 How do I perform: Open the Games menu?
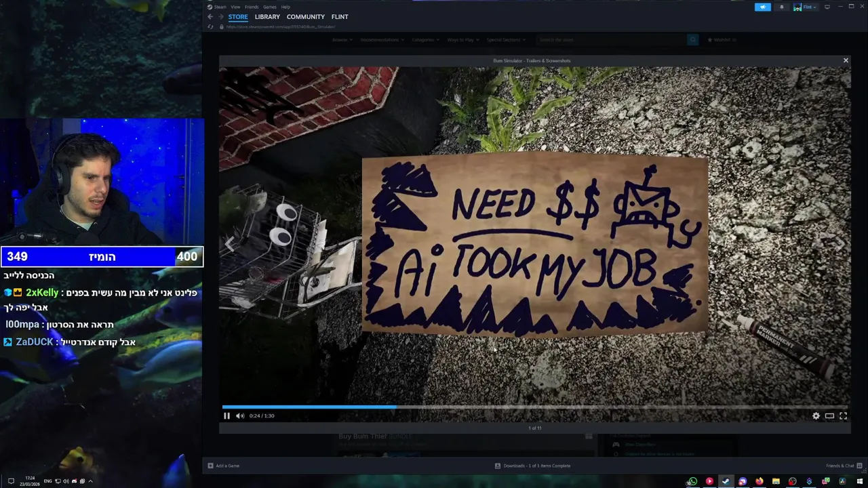pyautogui.click(x=270, y=7)
